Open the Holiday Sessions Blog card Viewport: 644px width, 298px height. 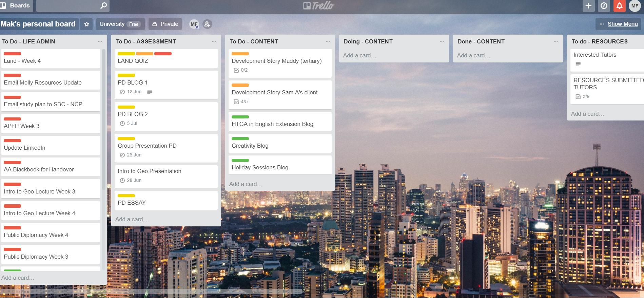(x=280, y=165)
